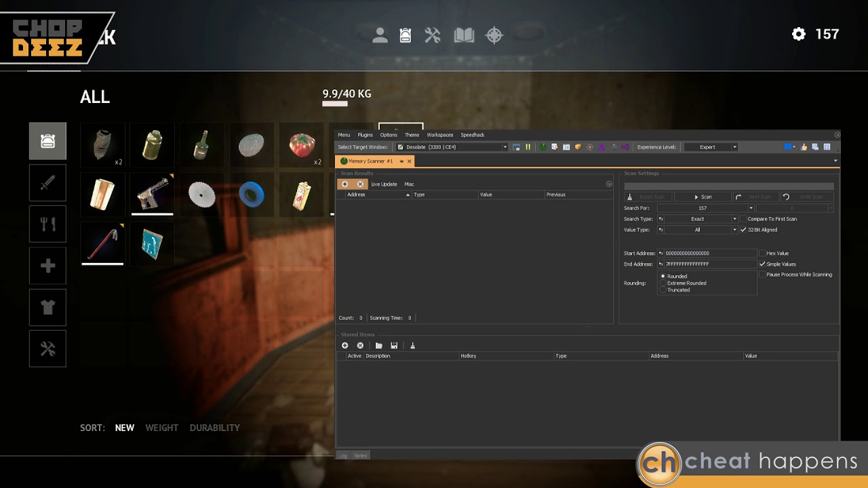Open the Options menu

tap(389, 135)
